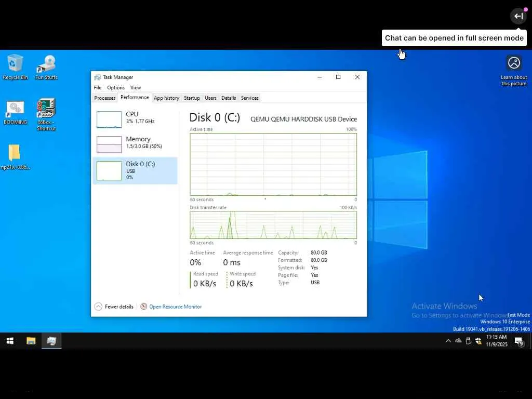Switch to the Users tab

coord(210,98)
